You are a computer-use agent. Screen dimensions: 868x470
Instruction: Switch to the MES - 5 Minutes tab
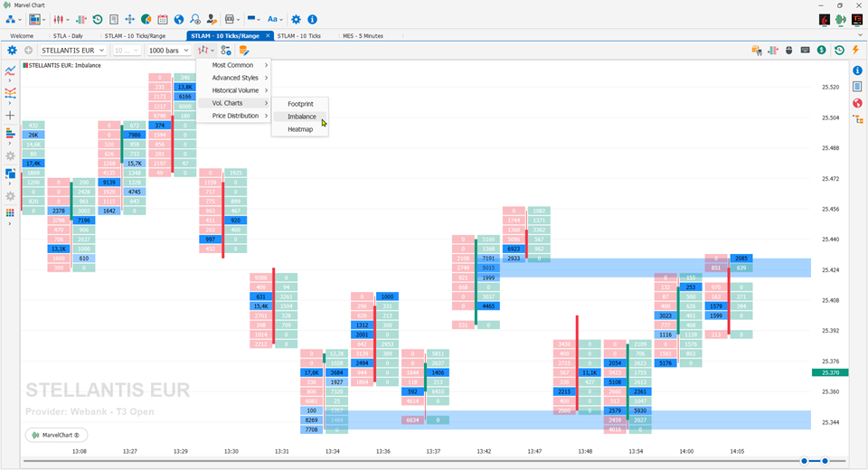tap(363, 35)
